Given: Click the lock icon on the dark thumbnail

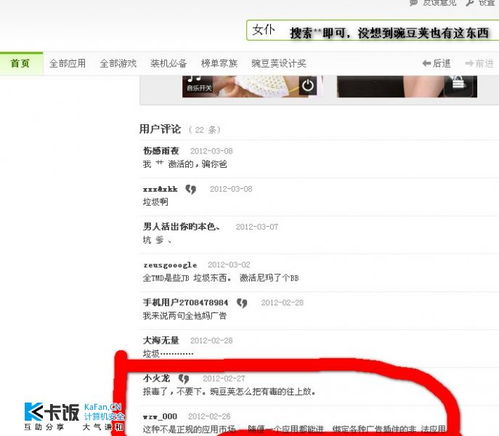Looking at the screenshot, I should pos(458,82).
